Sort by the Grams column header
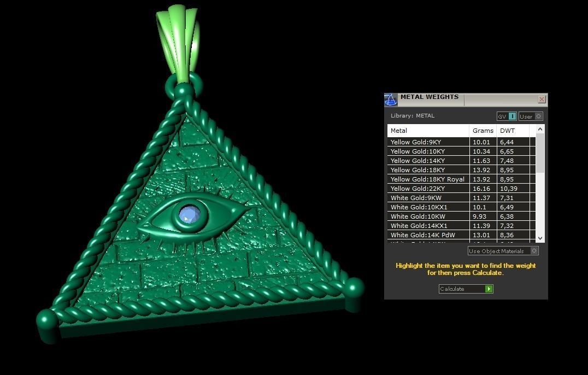 (x=483, y=131)
